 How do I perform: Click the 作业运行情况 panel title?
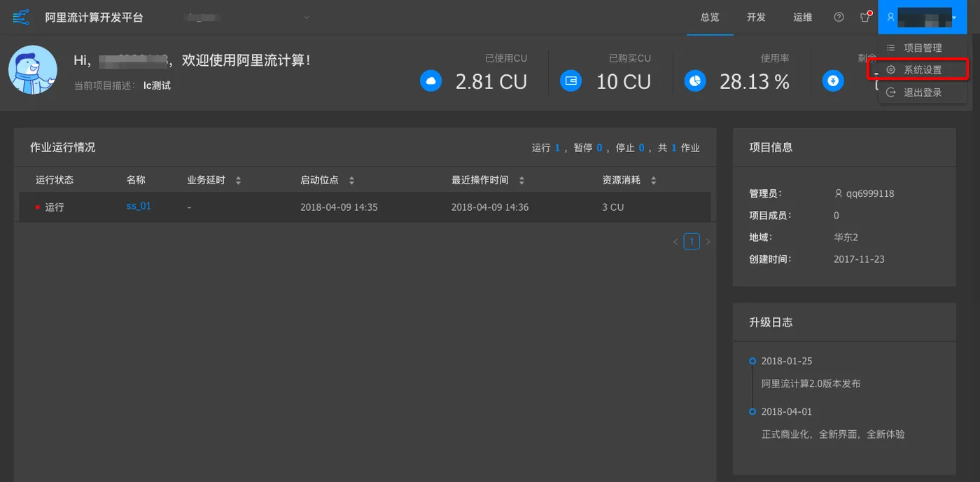(x=62, y=148)
